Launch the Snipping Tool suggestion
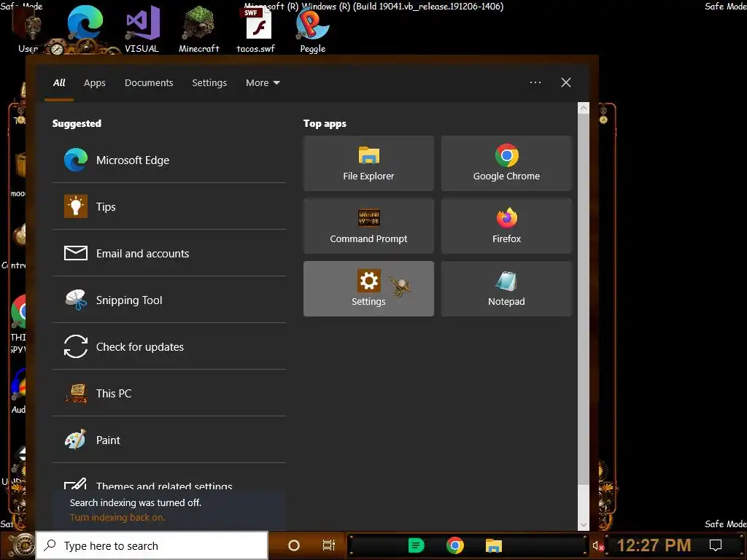This screenshot has height=560, width=747. coord(169,300)
